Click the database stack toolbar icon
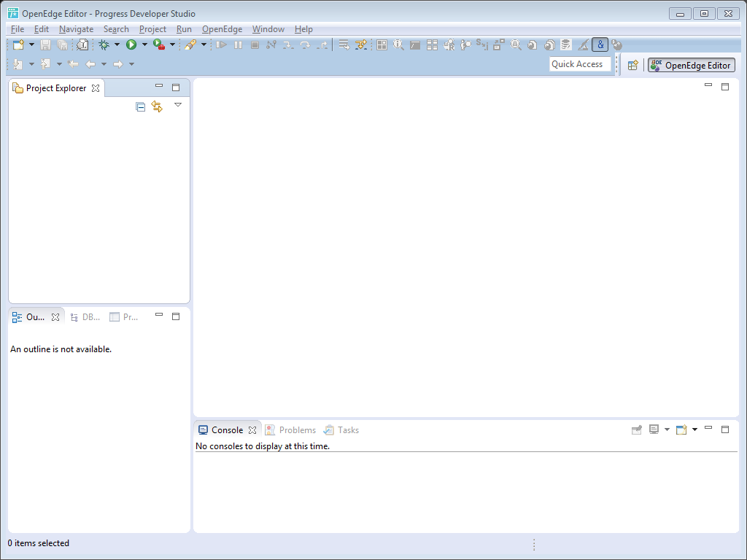Viewport: 747px width, 560px height. click(x=566, y=44)
